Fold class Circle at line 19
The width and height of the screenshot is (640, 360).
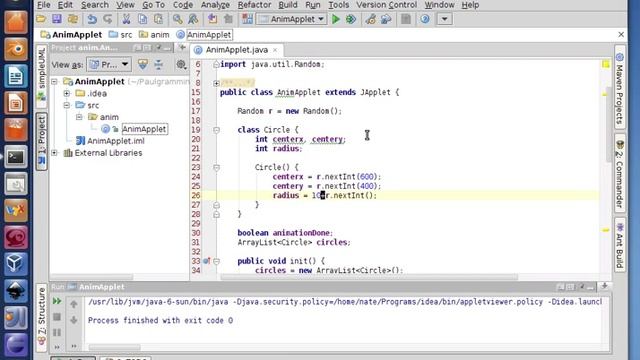(x=216, y=130)
